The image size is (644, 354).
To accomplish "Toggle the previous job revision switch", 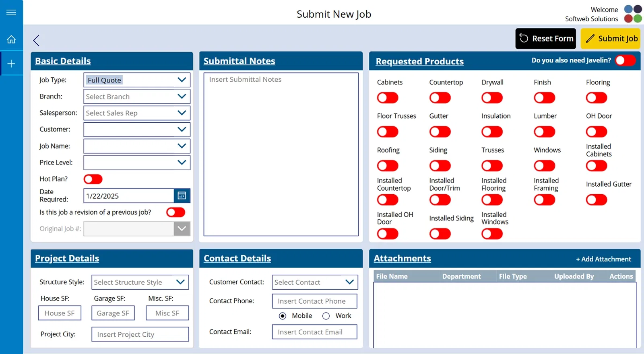I will (175, 212).
